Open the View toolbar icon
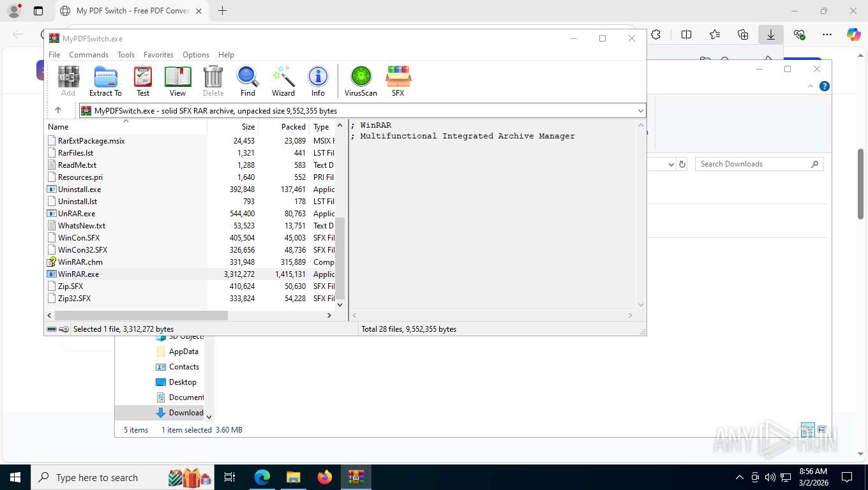 point(177,81)
